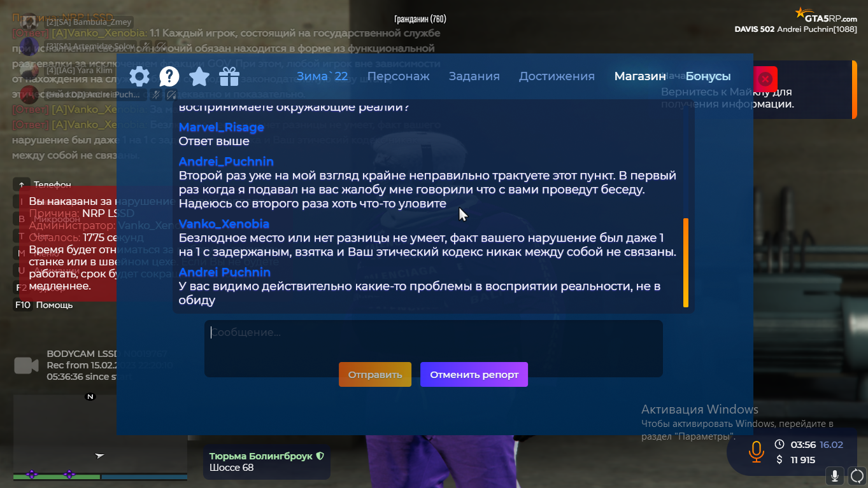Open settings with the gear icon
The width and height of the screenshot is (868, 488).
coord(139,77)
